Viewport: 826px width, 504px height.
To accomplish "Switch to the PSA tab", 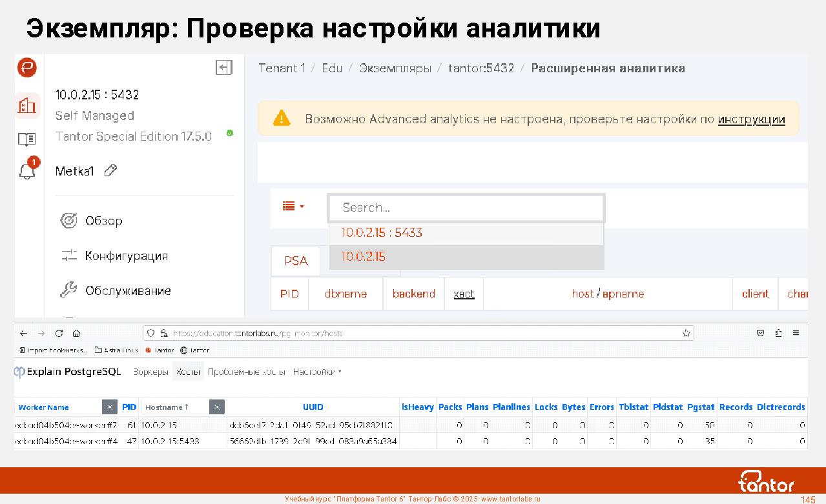I will click(x=296, y=261).
